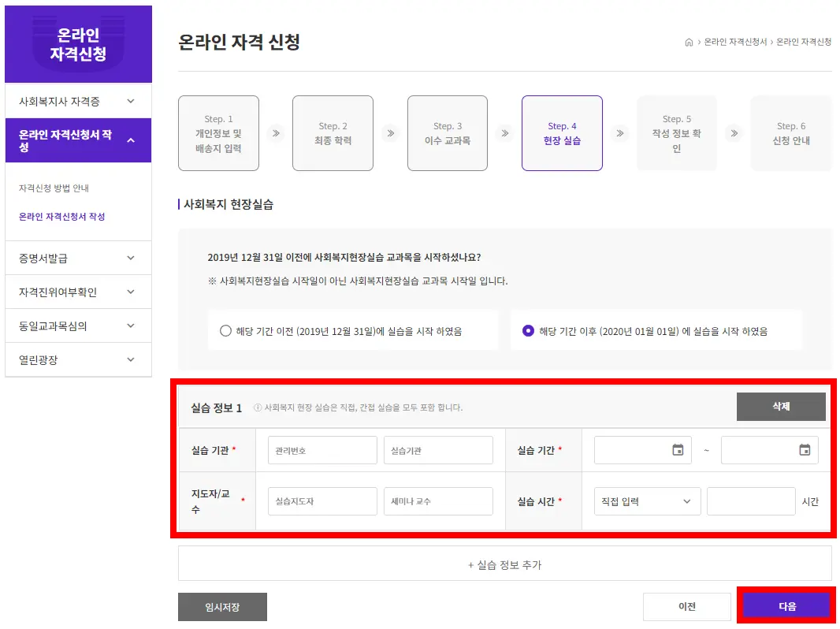Image resolution: width=840 pixels, height=629 pixels.
Task: Focus the 관리번호 input field
Action: click(322, 450)
